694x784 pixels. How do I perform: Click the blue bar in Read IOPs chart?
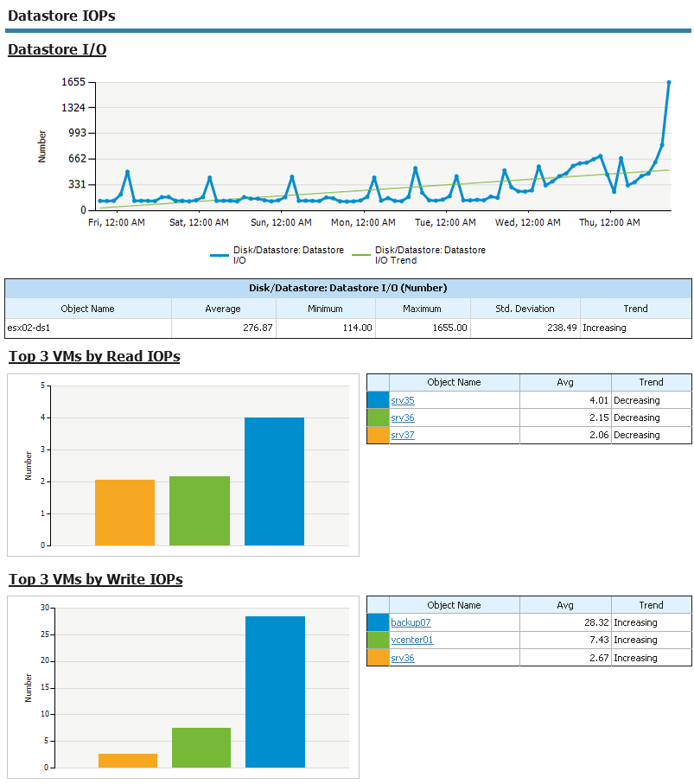click(x=274, y=481)
